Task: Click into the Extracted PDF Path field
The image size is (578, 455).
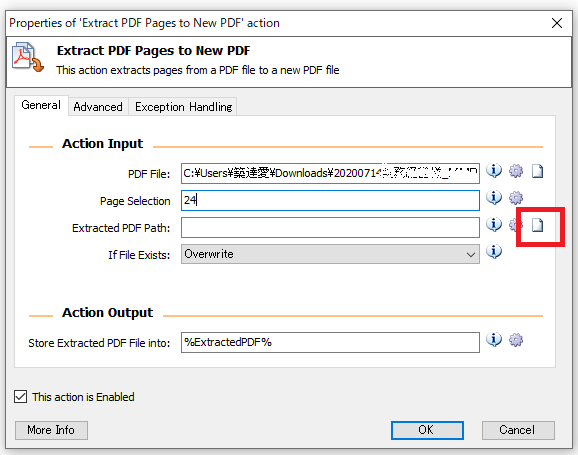Action: click(330, 228)
